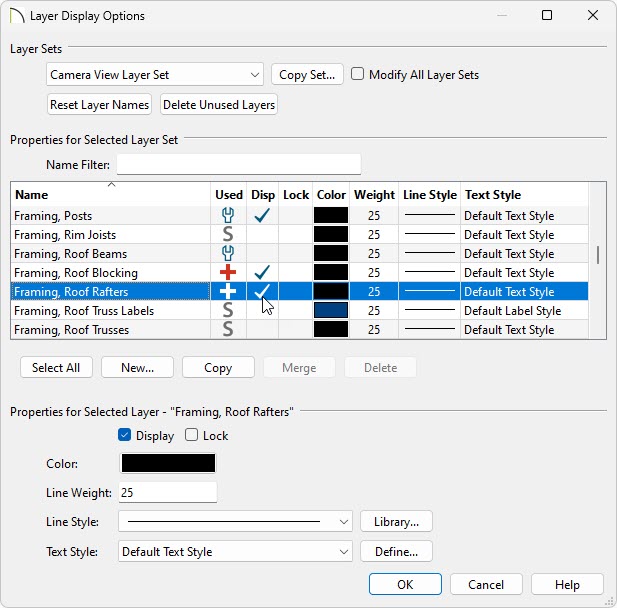The image size is (617, 608).
Task: Click the Line Style column header
Action: click(x=430, y=194)
